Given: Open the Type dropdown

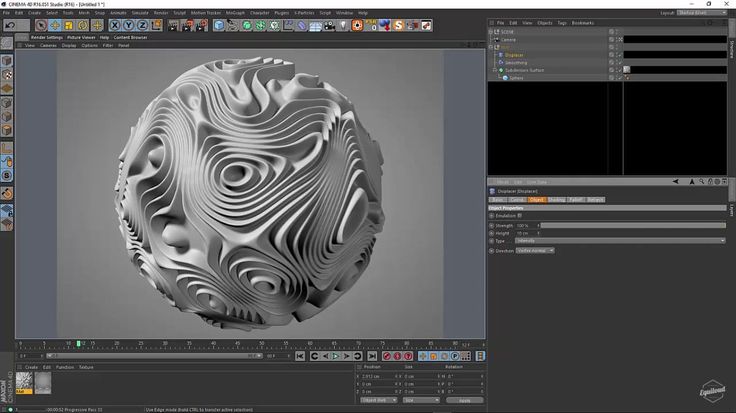Looking at the screenshot, I should pos(620,241).
